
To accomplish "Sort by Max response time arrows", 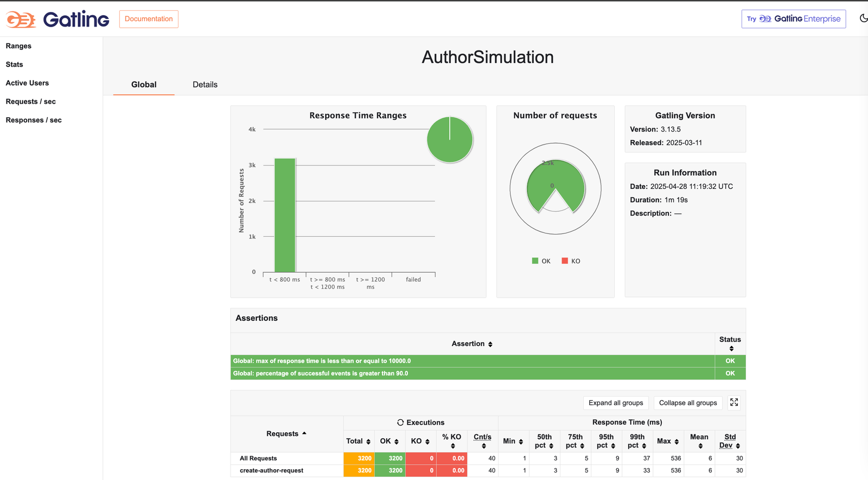I will click(676, 441).
